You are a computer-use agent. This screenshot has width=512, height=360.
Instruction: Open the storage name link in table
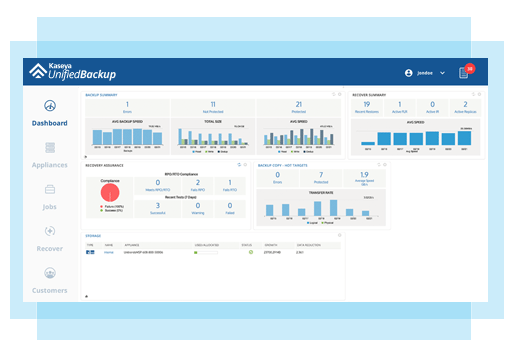coord(109,252)
